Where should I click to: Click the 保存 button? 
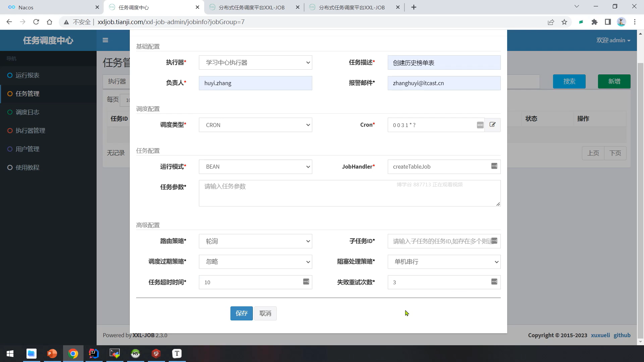click(x=241, y=313)
